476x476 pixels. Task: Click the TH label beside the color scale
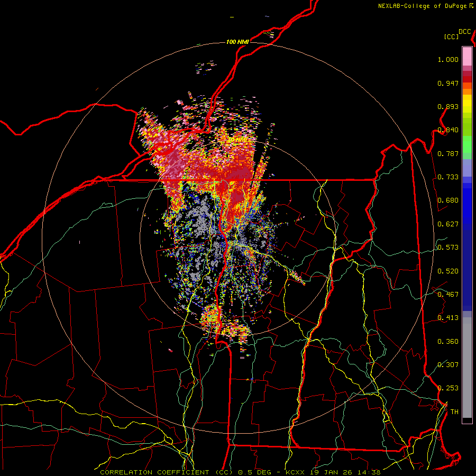[x=454, y=412]
